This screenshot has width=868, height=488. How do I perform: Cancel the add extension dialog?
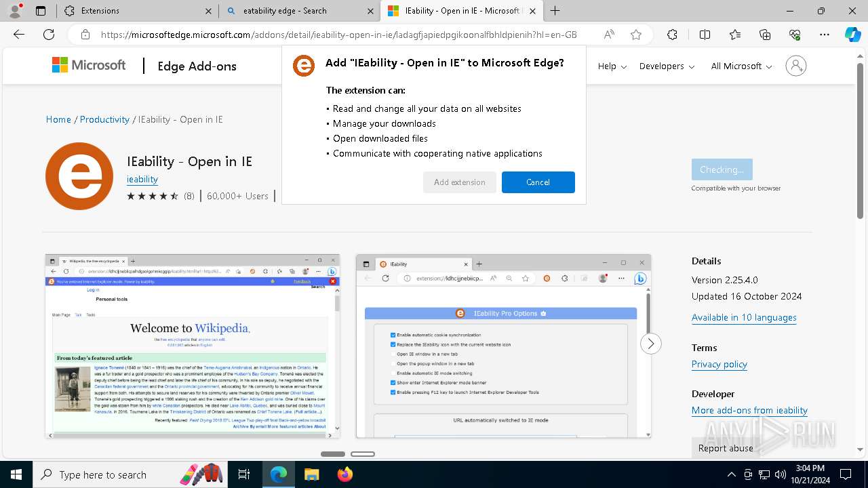point(538,182)
